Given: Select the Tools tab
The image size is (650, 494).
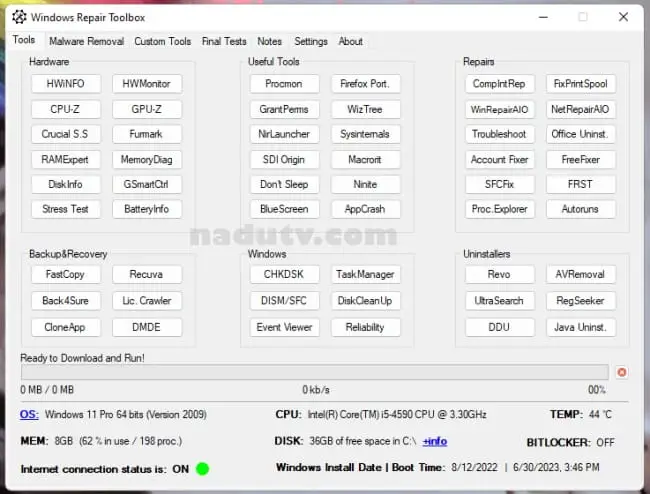Looking at the screenshot, I should pyautogui.click(x=24, y=40).
